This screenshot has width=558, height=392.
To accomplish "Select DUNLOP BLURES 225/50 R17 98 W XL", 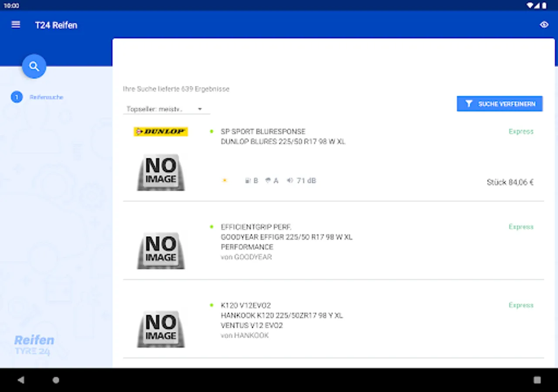I will click(x=283, y=142).
